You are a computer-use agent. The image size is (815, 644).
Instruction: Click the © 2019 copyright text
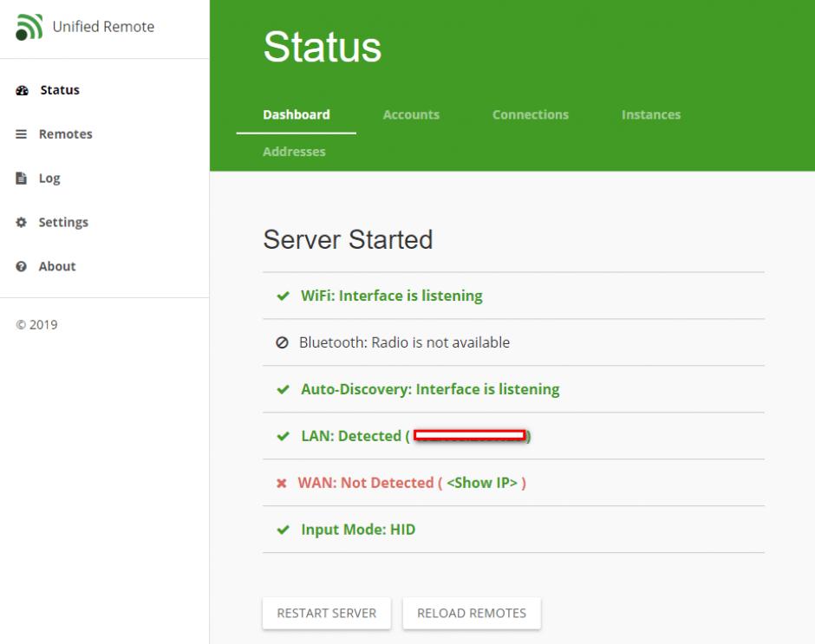pyautogui.click(x=36, y=325)
